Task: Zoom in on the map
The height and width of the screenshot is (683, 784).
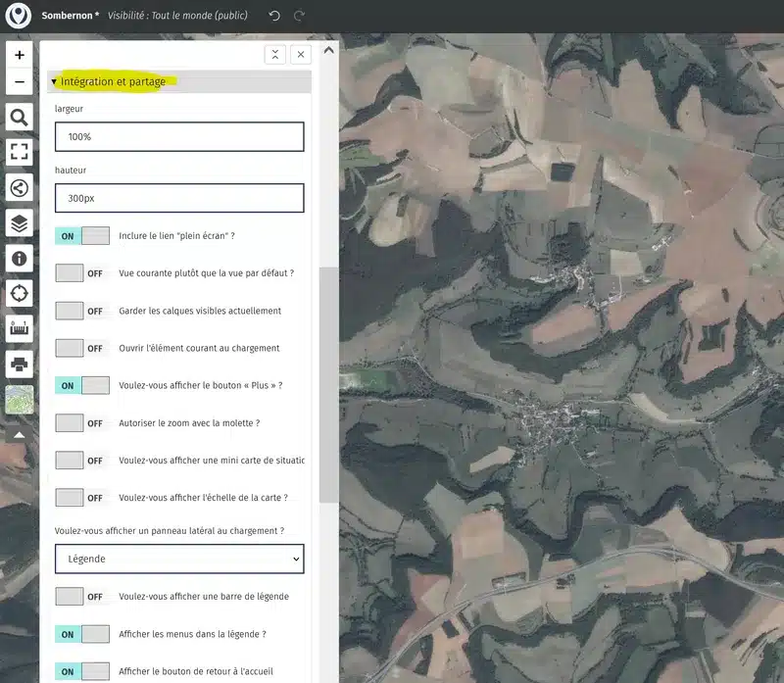Action: (x=19, y=55)
